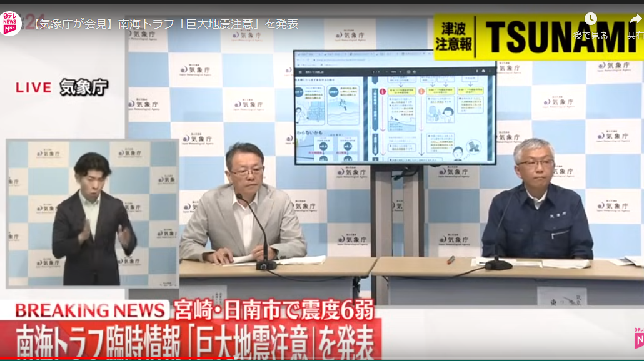
Task: Open the PDF sidebar via the hamburger icon
Action: pos(301,72)
